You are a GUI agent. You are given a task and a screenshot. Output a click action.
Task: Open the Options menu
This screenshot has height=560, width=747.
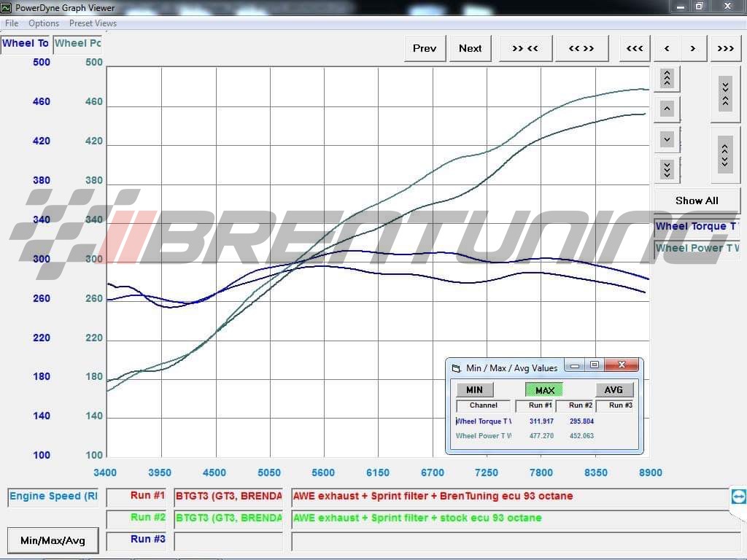point(44,23)
